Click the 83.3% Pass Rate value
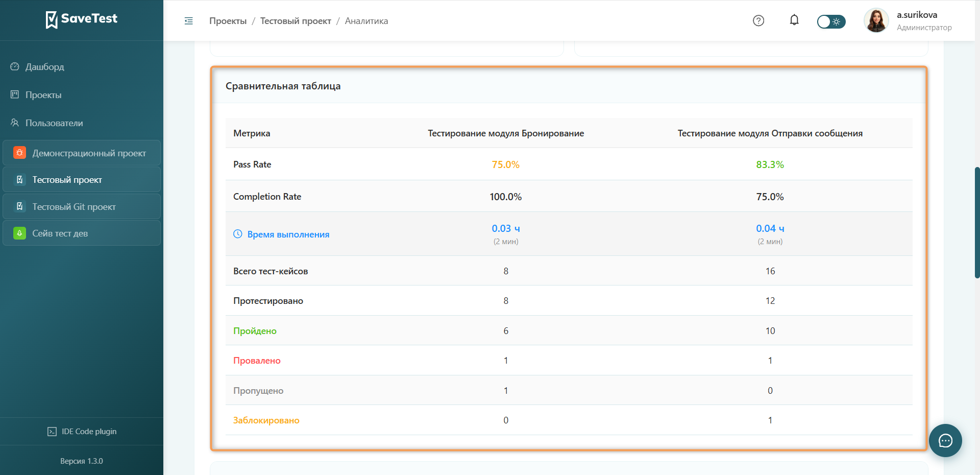The height and width of the screenshot is (475, 980). pos(770,164)
